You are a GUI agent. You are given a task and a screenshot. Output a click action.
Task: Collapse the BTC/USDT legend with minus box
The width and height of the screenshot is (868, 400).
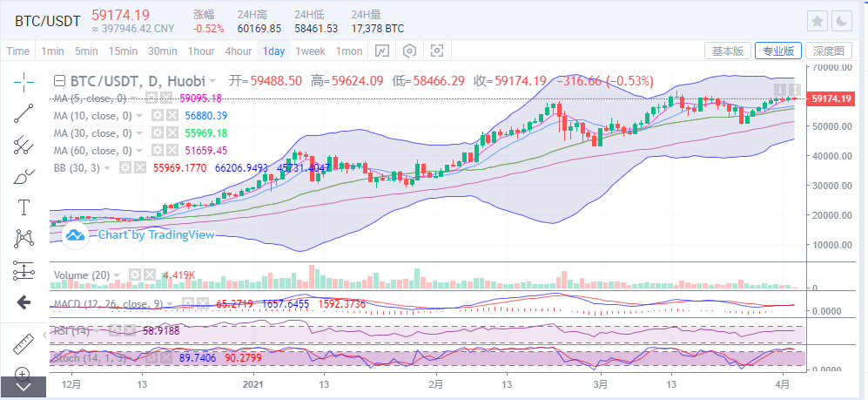click(59, 81)
